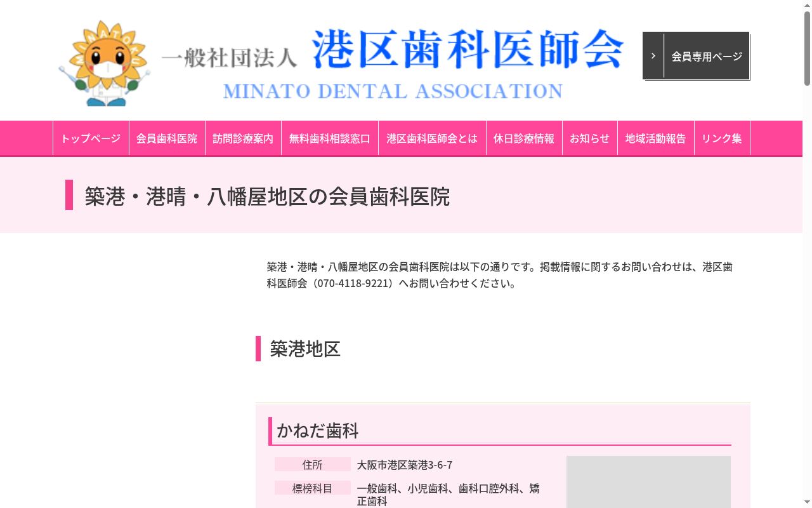
Task: Click the address 大阪市港区築港3-6-7
Action: 405,465
